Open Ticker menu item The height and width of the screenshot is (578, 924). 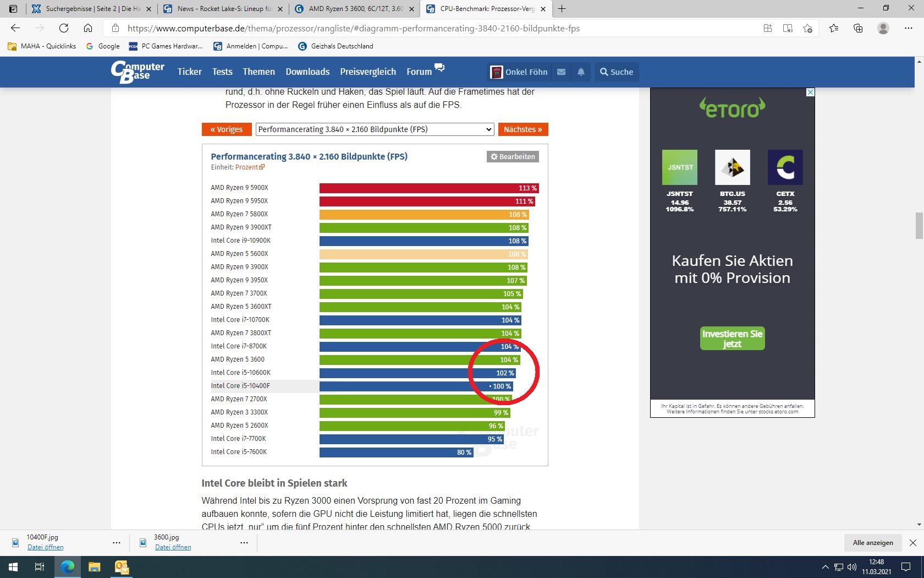[189, 72]
